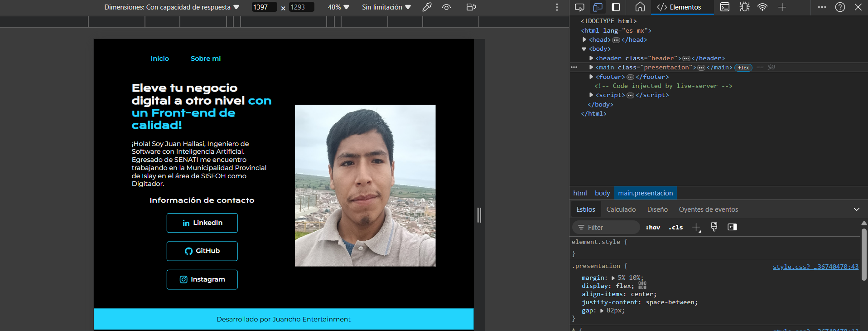Click the viewport width field 1397
The image size is (868, 331).
[x=264, y=7]
